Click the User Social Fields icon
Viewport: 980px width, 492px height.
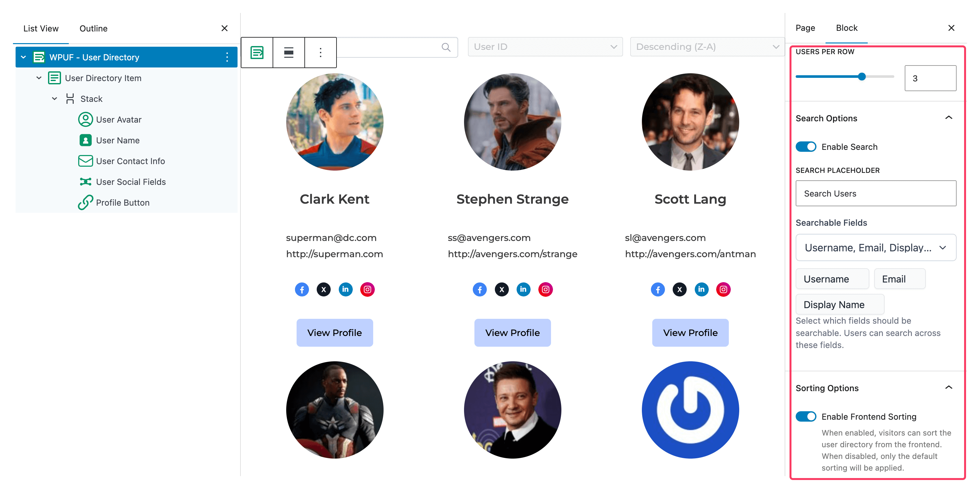(85, 182)
